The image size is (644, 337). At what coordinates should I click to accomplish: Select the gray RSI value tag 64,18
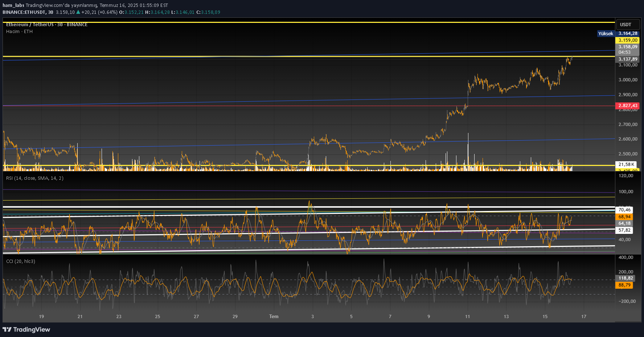click(624, 223)
